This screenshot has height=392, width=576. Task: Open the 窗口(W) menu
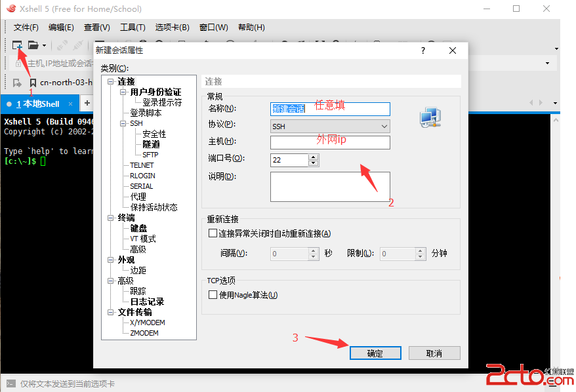tap(213, 28)
